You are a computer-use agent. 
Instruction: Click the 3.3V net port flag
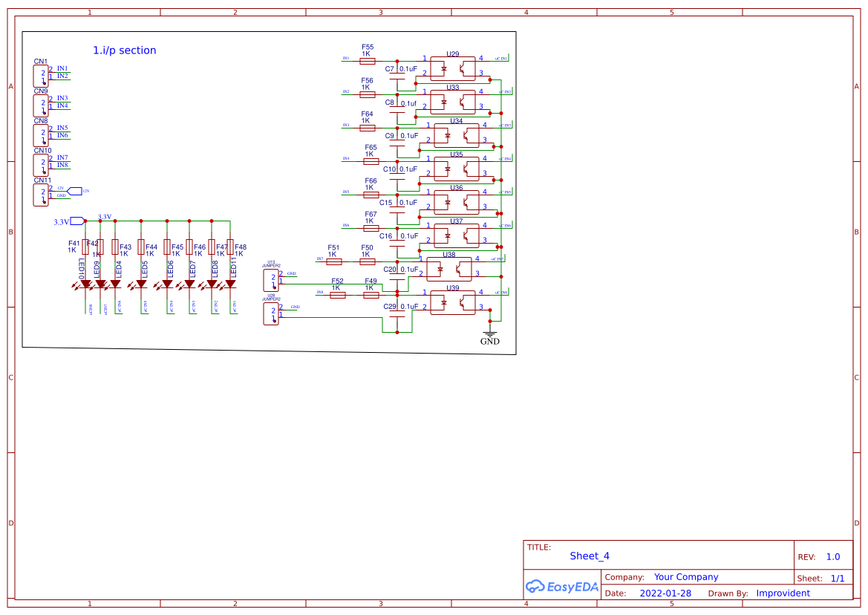(x=76, y=221)
